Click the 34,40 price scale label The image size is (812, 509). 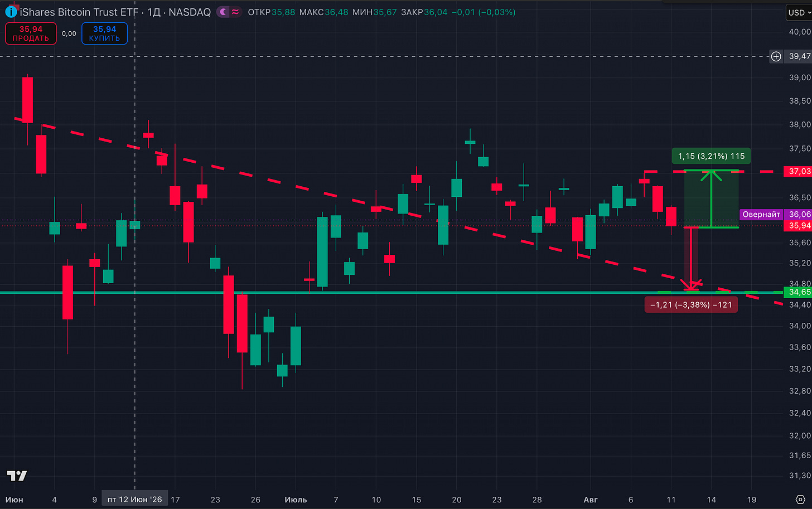point(800,304)
